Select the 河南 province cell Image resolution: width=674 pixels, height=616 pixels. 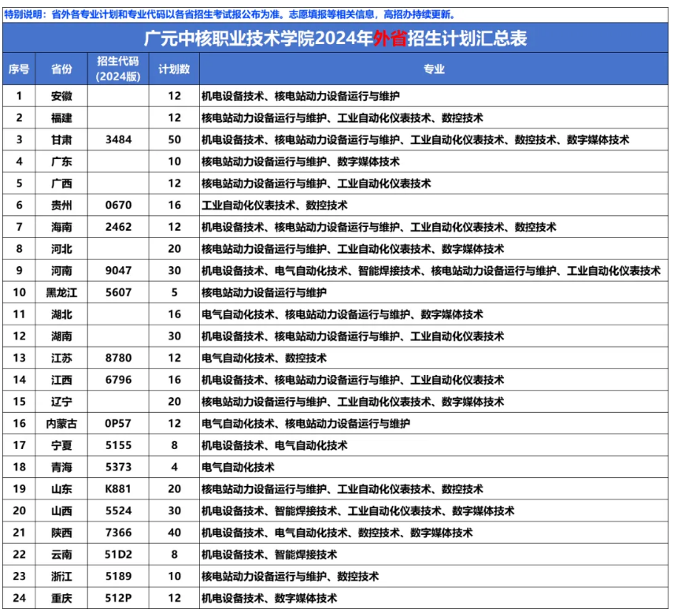61,271
